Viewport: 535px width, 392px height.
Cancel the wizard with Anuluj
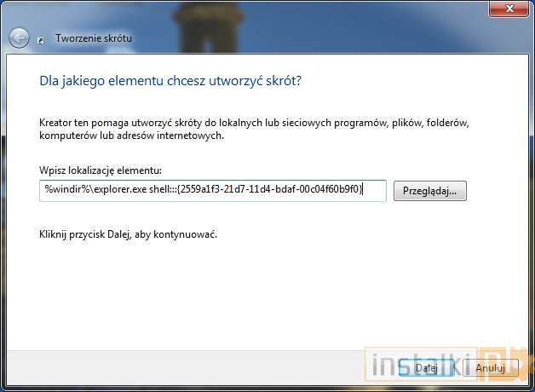pos(491,367)
